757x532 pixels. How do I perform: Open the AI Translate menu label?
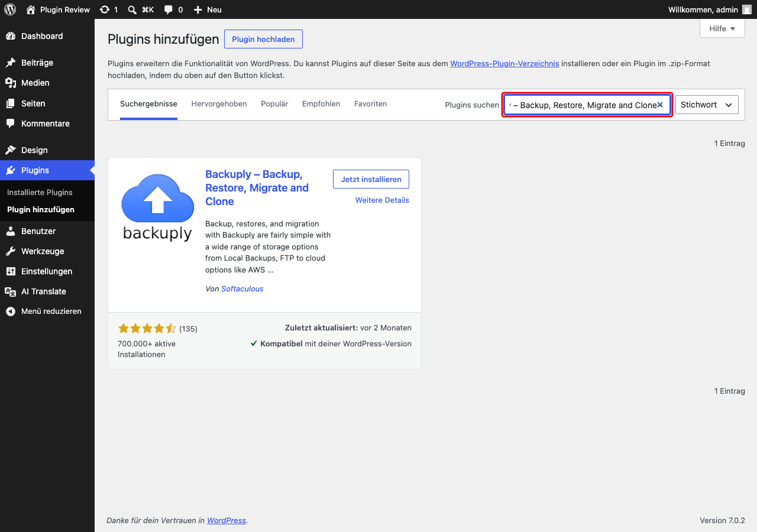click(44, 291)
